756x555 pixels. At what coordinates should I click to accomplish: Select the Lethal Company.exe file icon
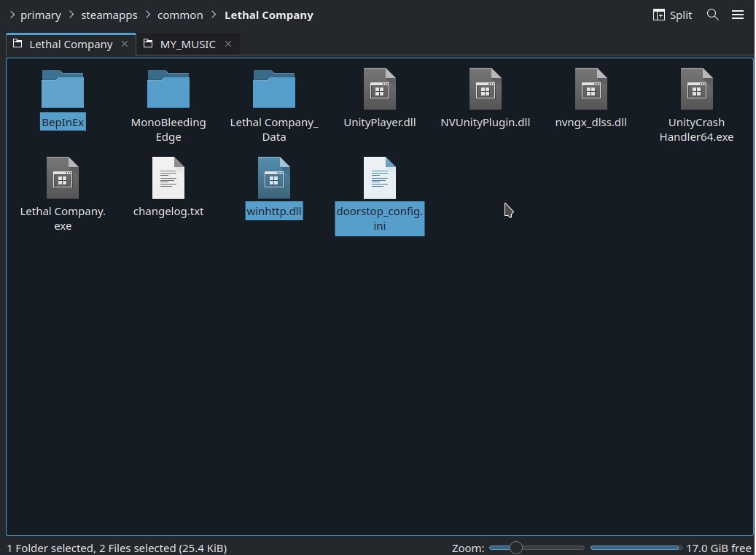coord(63,178)
